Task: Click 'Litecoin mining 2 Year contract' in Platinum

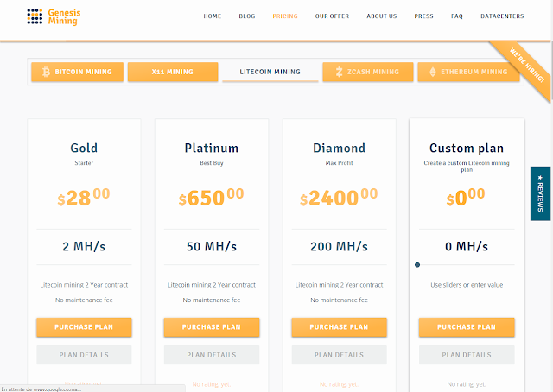Action: (x=212, y=285)
